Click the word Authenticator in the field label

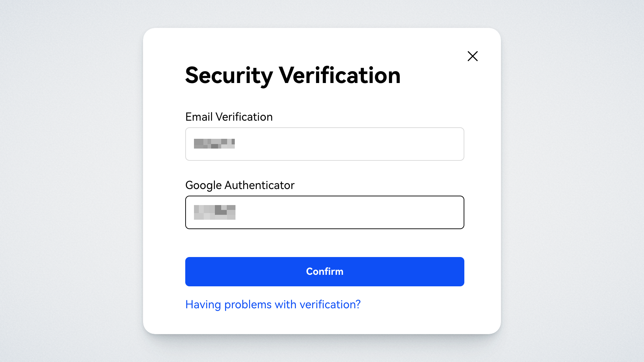[x=259, y=185]
